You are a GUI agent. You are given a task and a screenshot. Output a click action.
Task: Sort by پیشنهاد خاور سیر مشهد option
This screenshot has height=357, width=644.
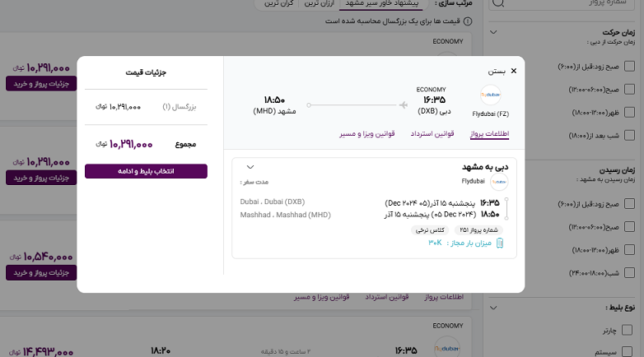(x=382, y=3)
